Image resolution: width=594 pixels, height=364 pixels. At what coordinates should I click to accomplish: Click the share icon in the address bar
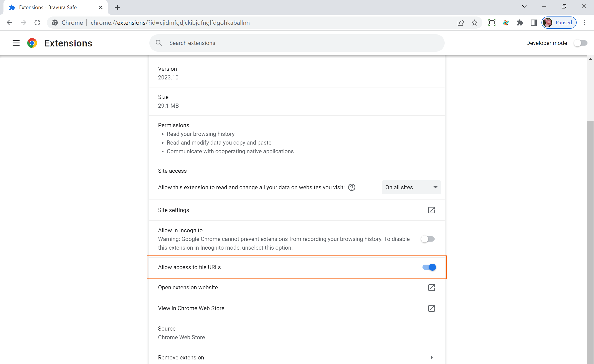pyautogui.click(x=461, y=22)
